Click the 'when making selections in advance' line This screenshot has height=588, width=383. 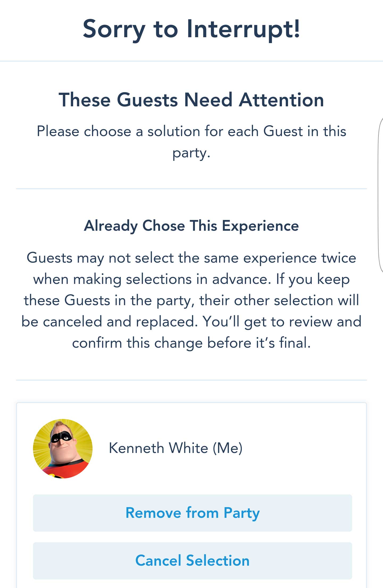[x=191, y=279]
